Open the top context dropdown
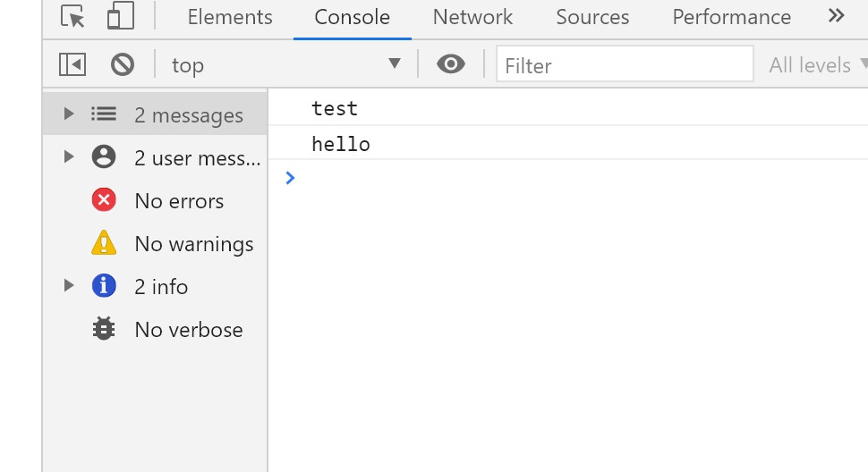 click(286, 64)
